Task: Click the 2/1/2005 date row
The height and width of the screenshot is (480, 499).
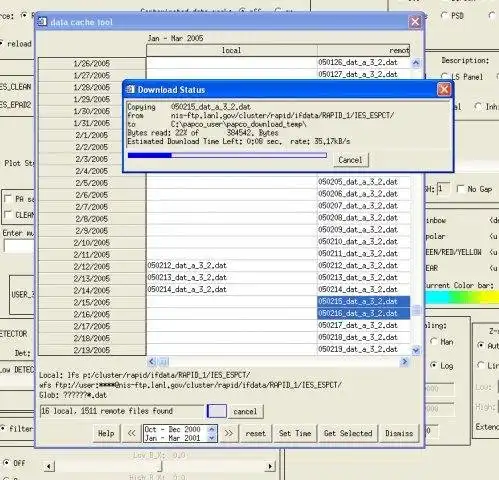Action: pyautogui.click(x=92, y=135)
